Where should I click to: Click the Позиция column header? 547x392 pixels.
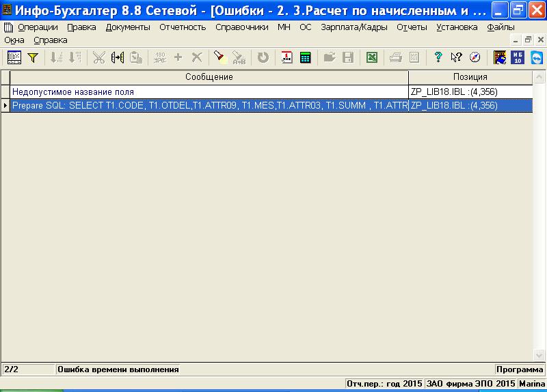(470, 77)
